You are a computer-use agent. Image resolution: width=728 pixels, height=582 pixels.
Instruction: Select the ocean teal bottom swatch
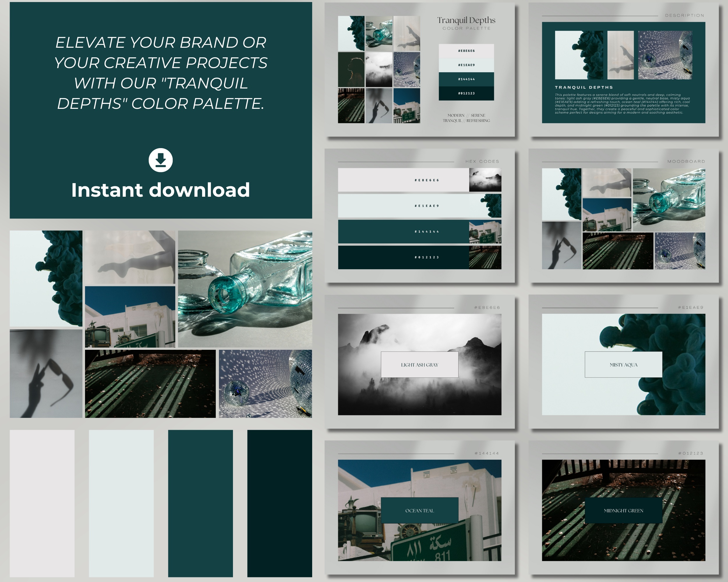coord(200,503)
